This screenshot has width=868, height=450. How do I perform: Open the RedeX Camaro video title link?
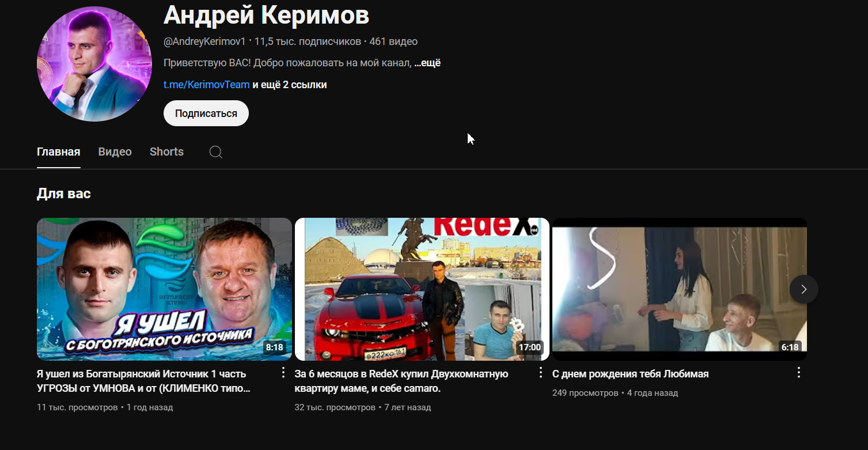[x=401, y=380]
